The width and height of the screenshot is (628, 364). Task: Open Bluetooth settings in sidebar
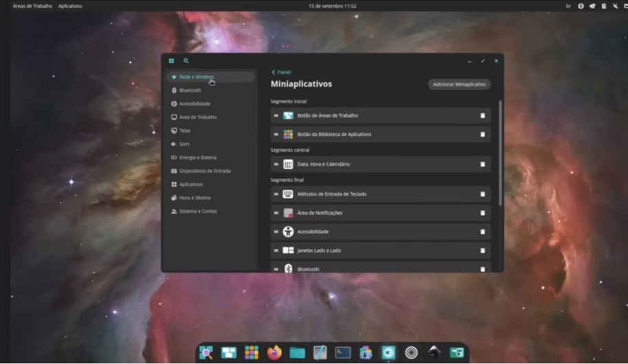click(x=190, y=91)
